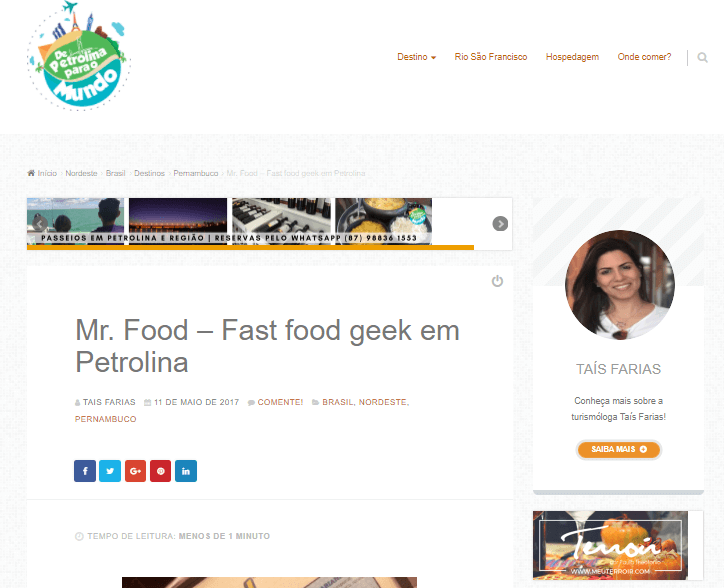Open the Nordeste category link under title

click(383, 402)
